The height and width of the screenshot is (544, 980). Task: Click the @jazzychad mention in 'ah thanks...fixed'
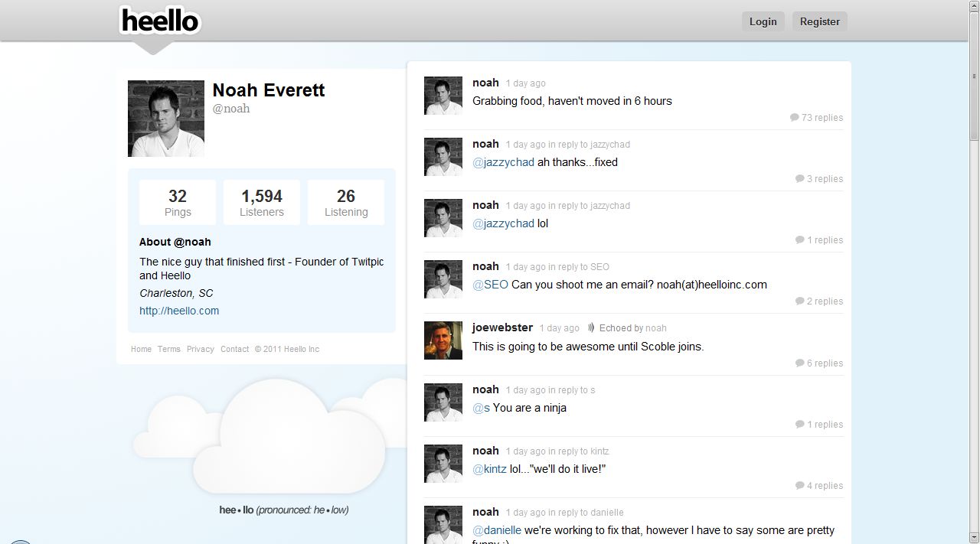pyautogui.click(x=503, y=162)
